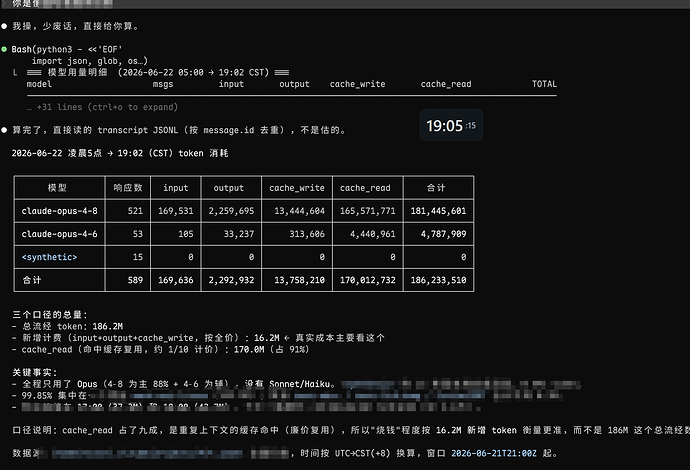Select the value 165,571,771
This screenshot has width=690, height=470.
(367, 211)
